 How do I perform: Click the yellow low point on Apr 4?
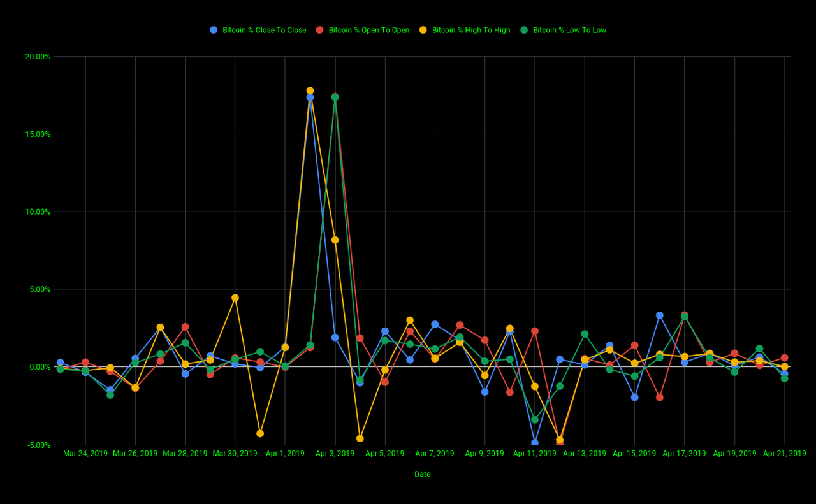360,438
